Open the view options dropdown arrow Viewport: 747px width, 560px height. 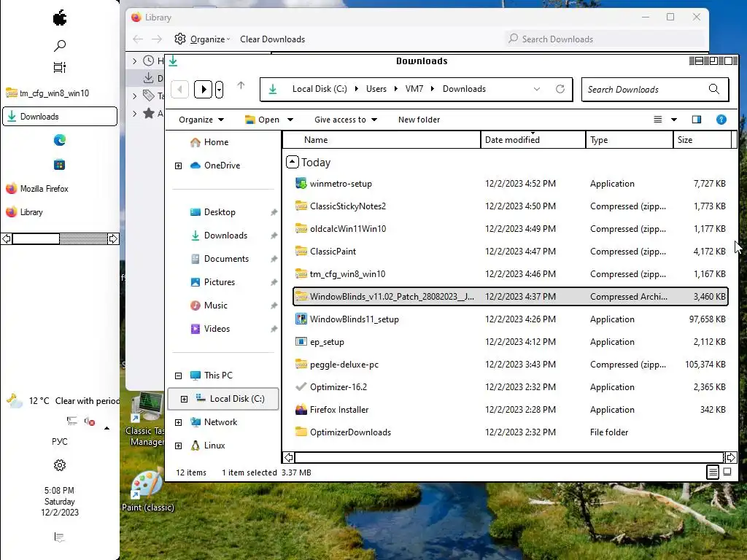(x=674, y=120)
